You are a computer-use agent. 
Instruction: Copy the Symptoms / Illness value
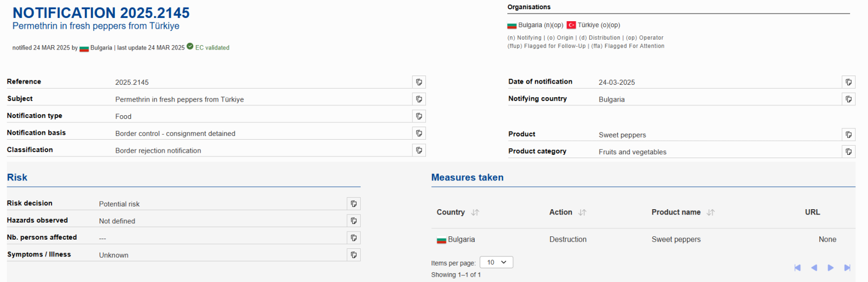coord(354,255)
